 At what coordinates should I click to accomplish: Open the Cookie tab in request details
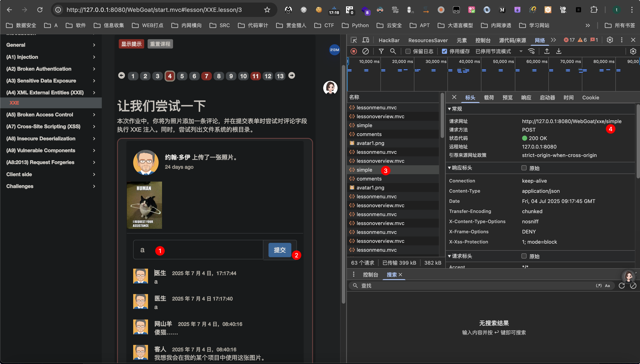click(x=590, y=97)
